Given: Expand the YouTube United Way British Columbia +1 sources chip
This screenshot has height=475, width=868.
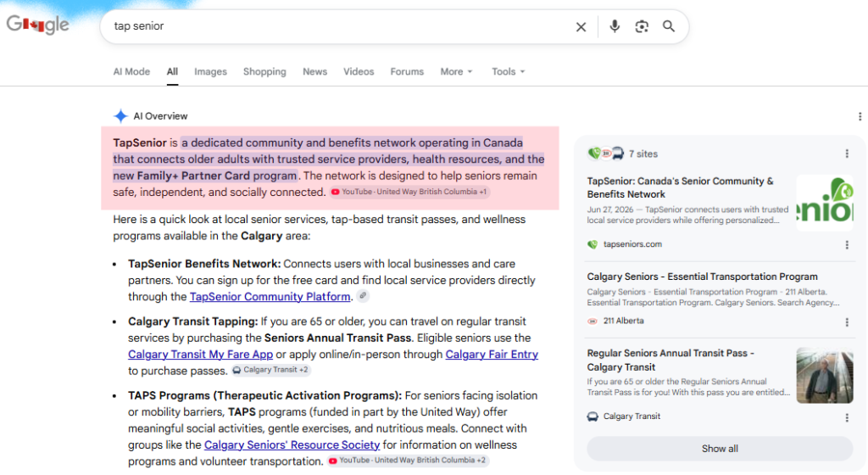Looking at the screenshot, I should 409,192.
